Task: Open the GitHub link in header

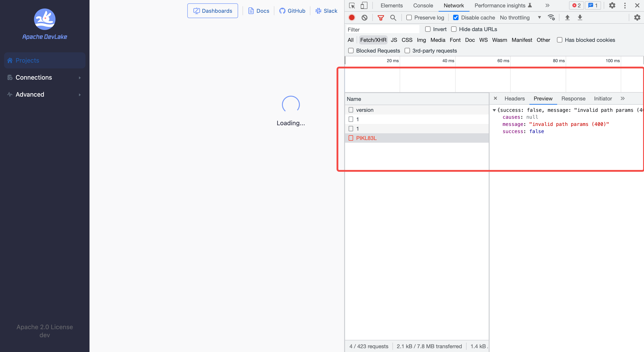Action: [x=292, y=11]
